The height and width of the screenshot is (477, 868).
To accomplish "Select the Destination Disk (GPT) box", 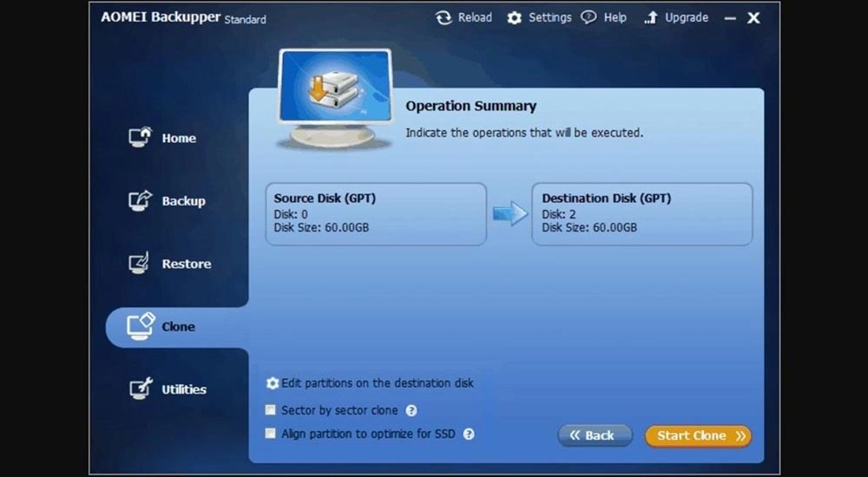I will coord(642,214).
